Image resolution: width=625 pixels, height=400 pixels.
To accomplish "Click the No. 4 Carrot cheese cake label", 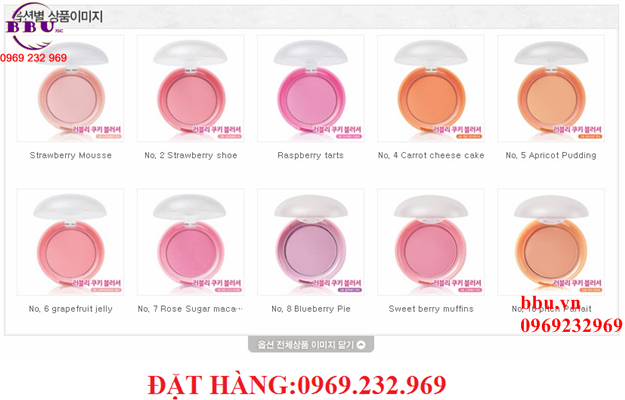I will tap(431, 155).
